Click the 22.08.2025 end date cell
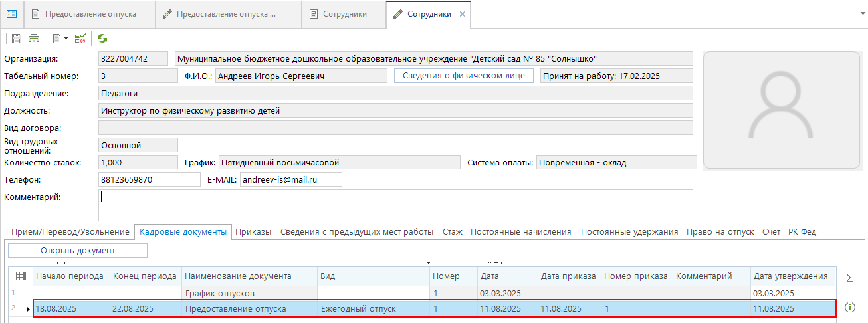The height and width of the screenshot is (323, 868). pyautogui.click(x=146, y=308)
